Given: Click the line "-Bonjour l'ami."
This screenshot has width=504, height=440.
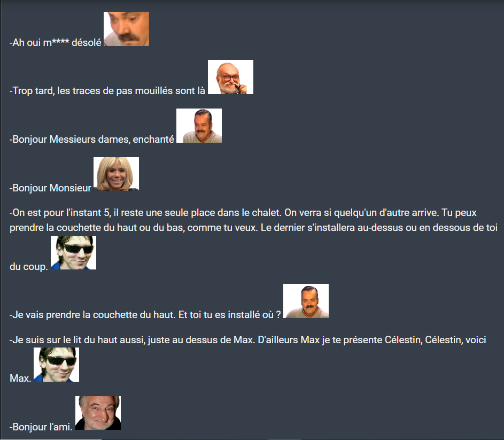Looking at the screenshot, I should click(41, 427).
